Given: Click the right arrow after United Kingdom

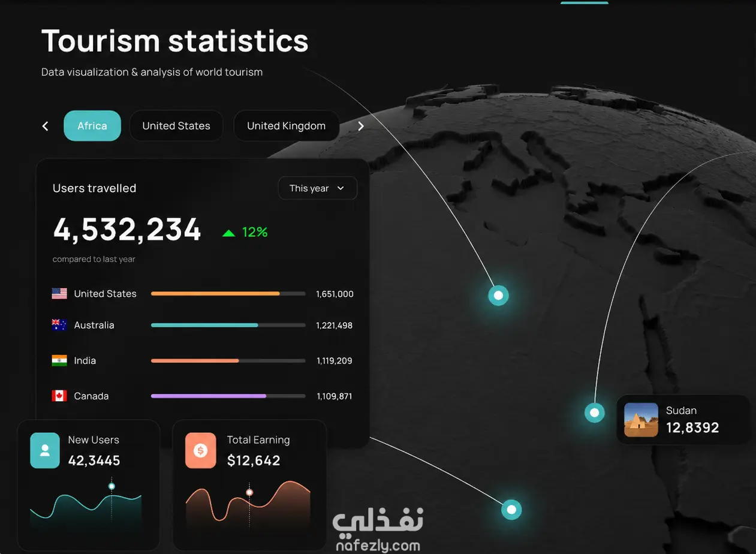Looking at the screenshot, I should (x=361, y=126).
